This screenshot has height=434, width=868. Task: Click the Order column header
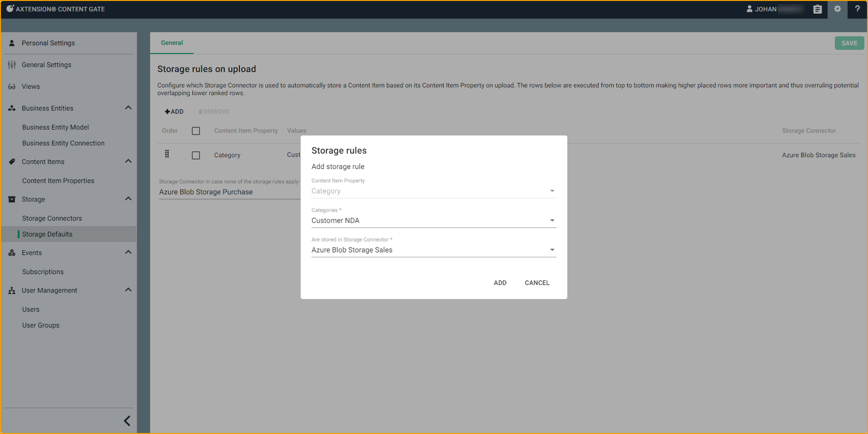click(170, 131)
